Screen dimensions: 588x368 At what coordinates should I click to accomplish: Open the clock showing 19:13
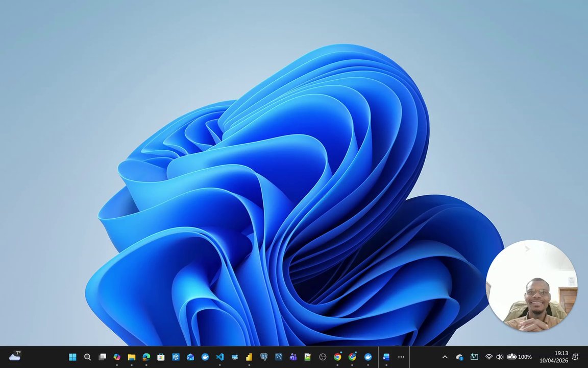pos(553,357)
